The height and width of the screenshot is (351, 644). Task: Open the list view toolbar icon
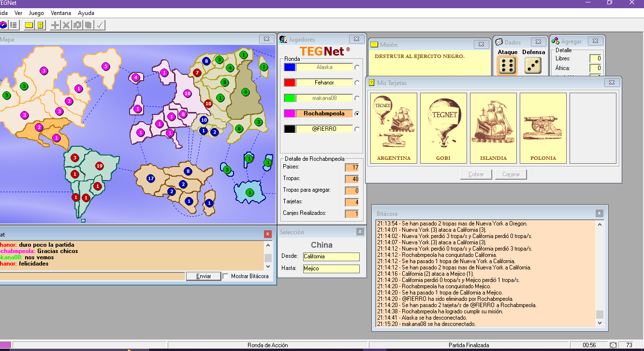pos(14,25)
